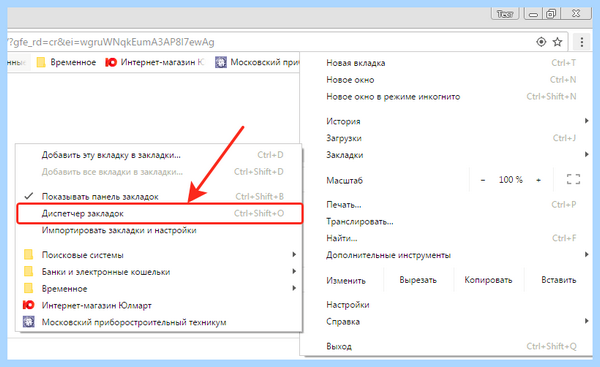Image resolution: width=600 pixels, height=367 pixels.
Task: Select Новое окно menu item
Action: pyautogui.click(x=447, y=80)
